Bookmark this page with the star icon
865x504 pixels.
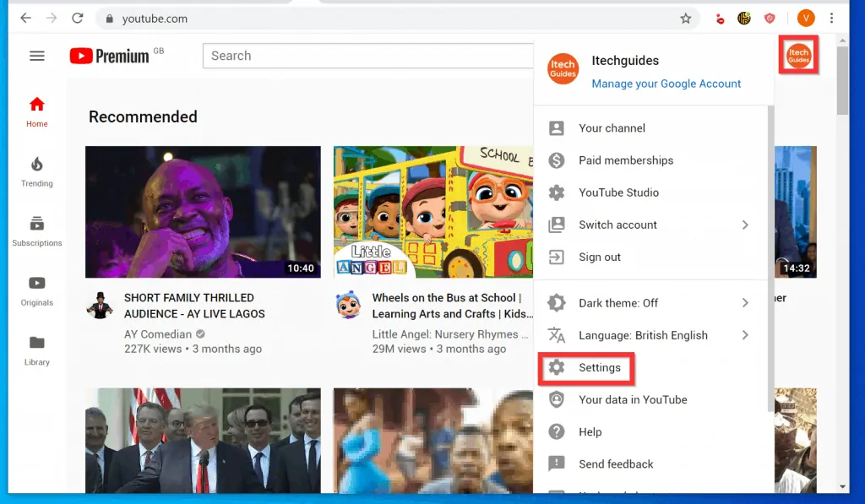coord(686,19)
